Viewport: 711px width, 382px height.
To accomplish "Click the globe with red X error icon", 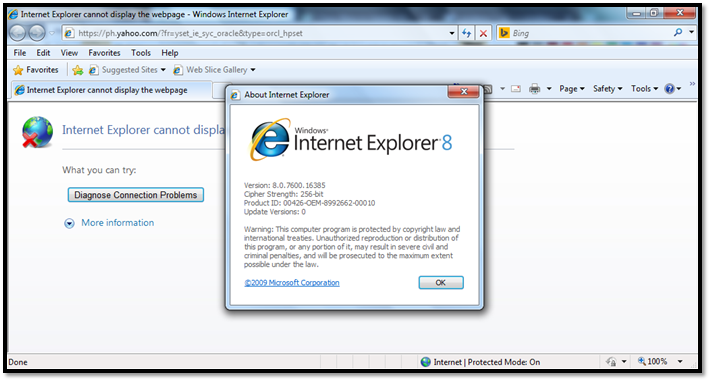I will pyautogui.click(x=37, y=132).
